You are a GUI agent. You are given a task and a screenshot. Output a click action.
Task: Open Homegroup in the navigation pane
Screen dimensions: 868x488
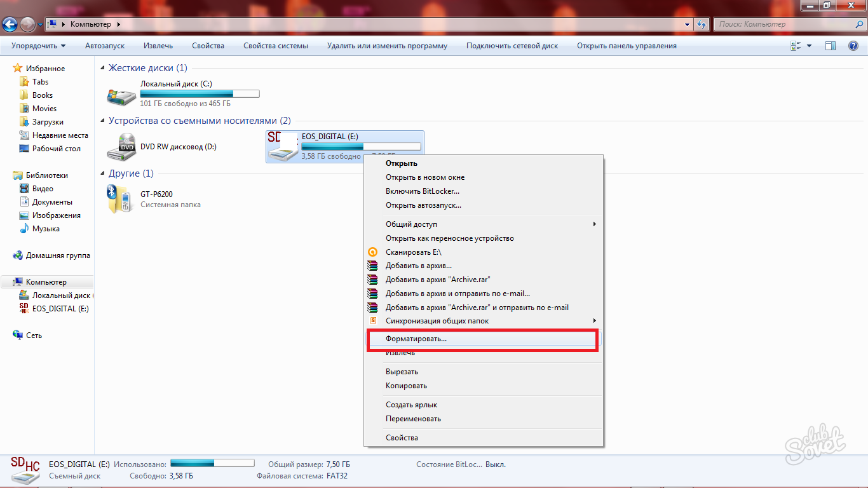point(57,255)
